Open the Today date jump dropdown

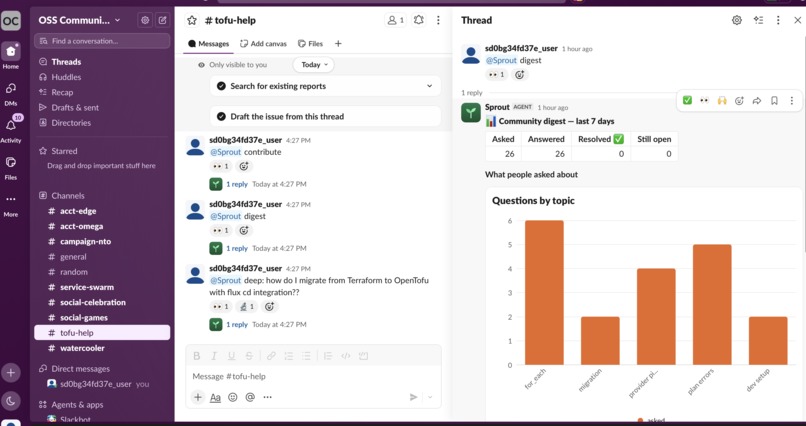(x=314, y=65)
